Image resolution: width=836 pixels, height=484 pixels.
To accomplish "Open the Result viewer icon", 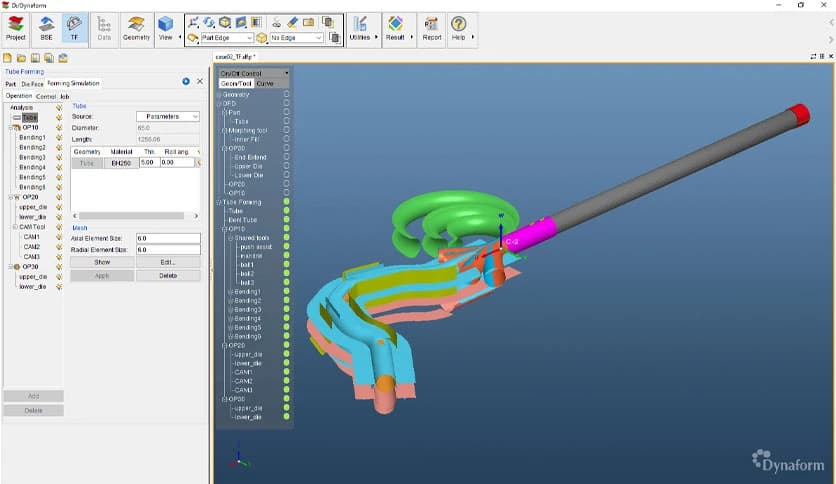I will pos(395,28).
